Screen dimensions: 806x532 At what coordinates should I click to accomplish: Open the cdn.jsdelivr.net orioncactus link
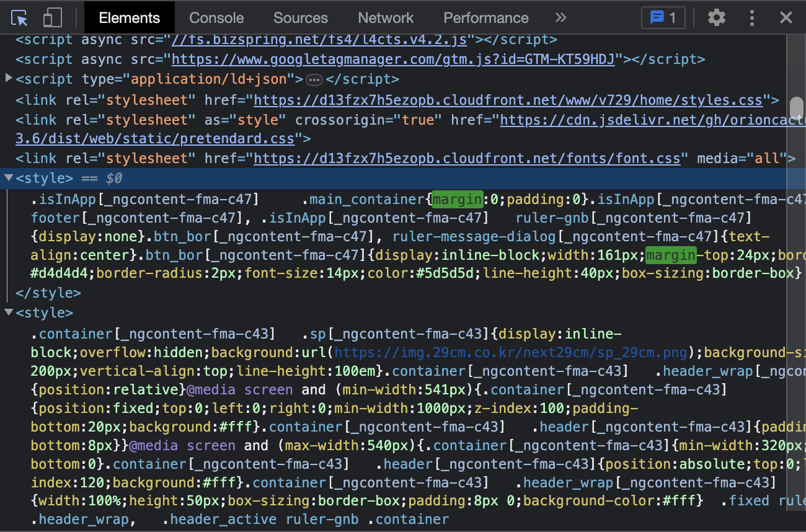pyautogui.click(x=653, y=120)
